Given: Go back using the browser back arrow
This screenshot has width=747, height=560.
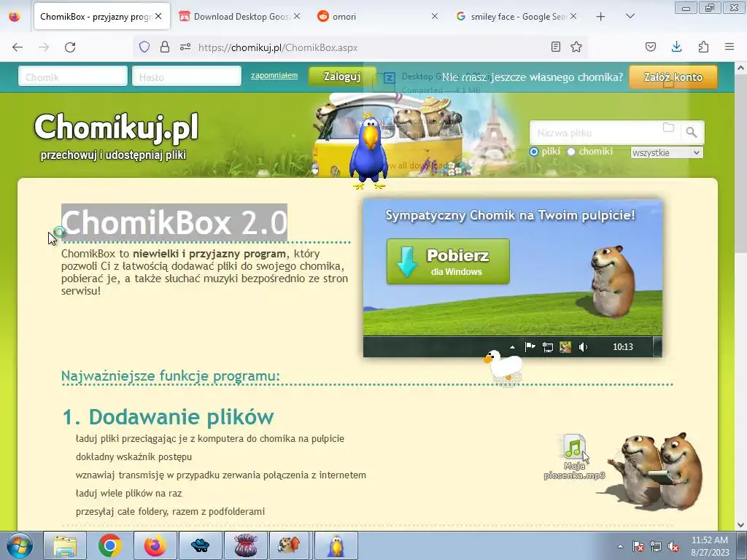Looking at the screenshot, I should (x=18, y=47).
